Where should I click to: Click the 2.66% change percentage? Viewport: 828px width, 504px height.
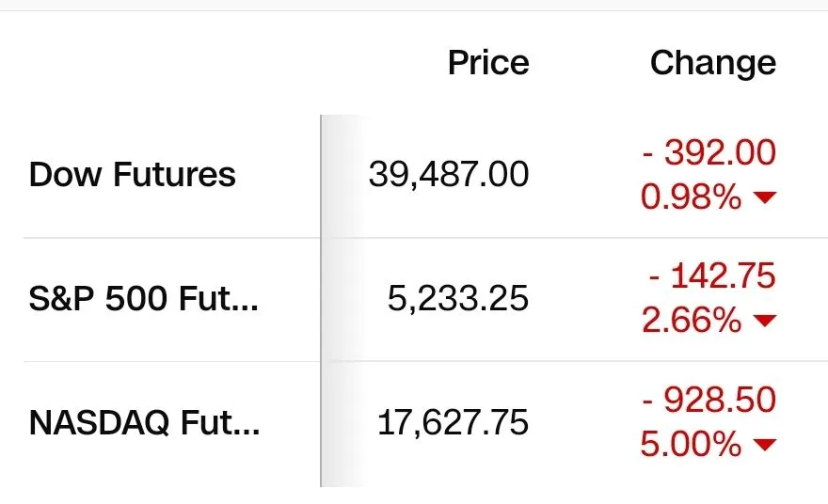[692, 321]
